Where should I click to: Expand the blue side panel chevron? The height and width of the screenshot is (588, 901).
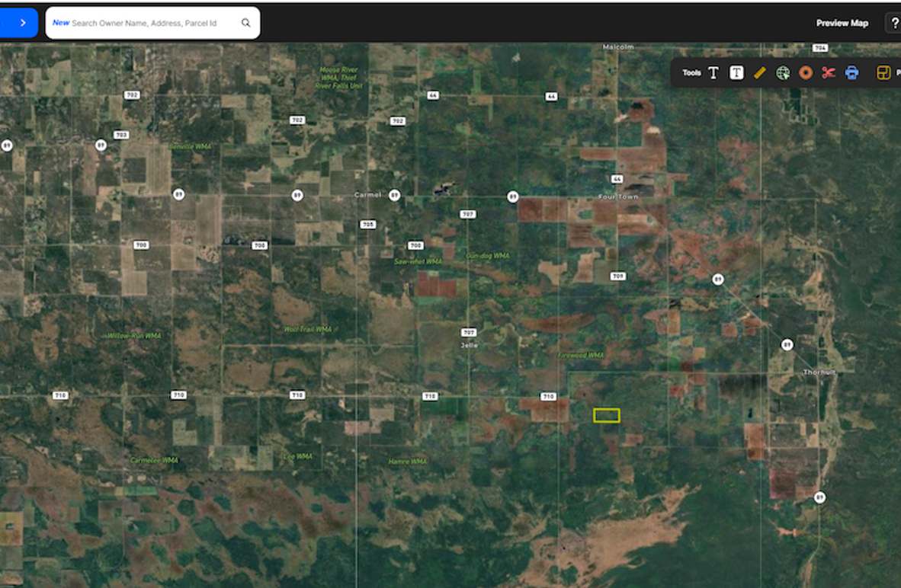23,23
